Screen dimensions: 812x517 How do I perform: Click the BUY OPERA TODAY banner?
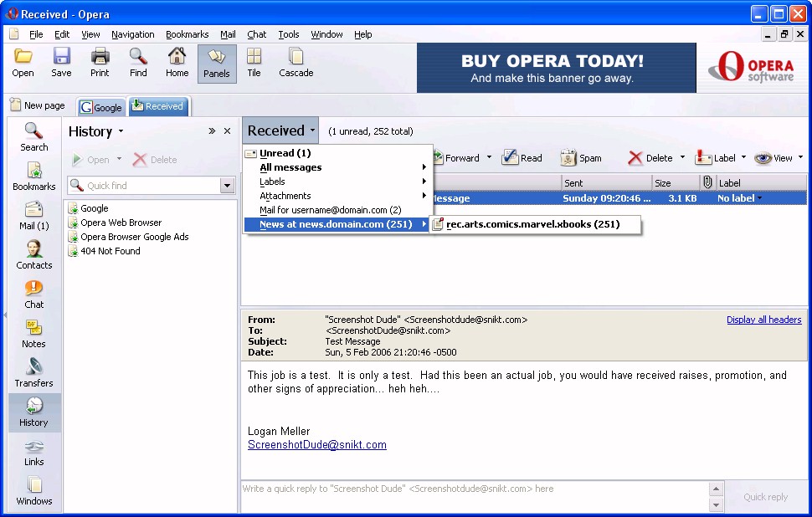pos(556,68)
